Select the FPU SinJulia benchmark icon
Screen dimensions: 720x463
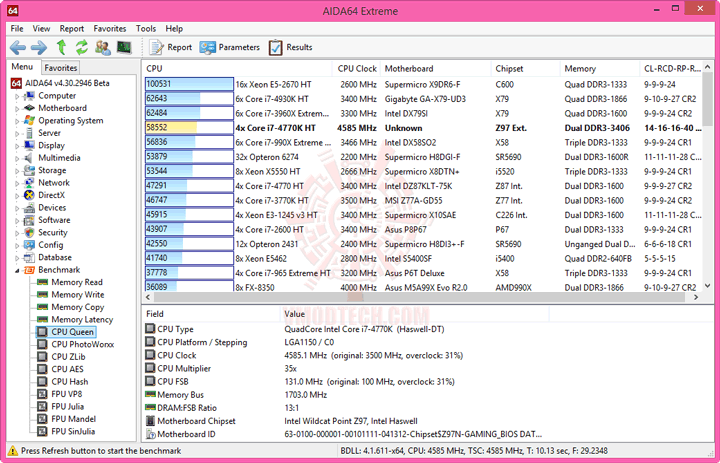tap(42, 431)
